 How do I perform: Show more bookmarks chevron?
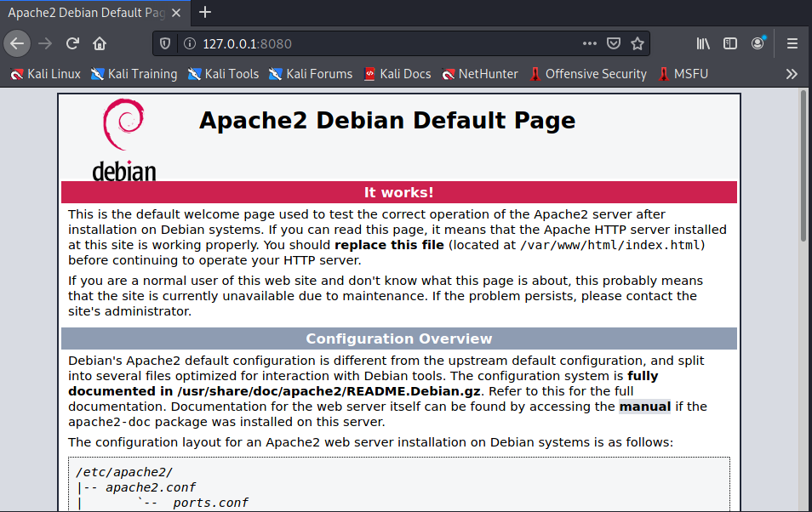click(x=792, y=74)
